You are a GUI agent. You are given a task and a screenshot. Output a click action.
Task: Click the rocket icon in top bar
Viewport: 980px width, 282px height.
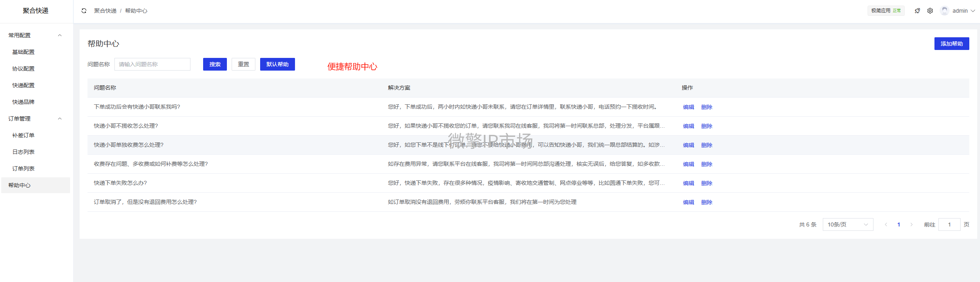[x=917, y=11]
